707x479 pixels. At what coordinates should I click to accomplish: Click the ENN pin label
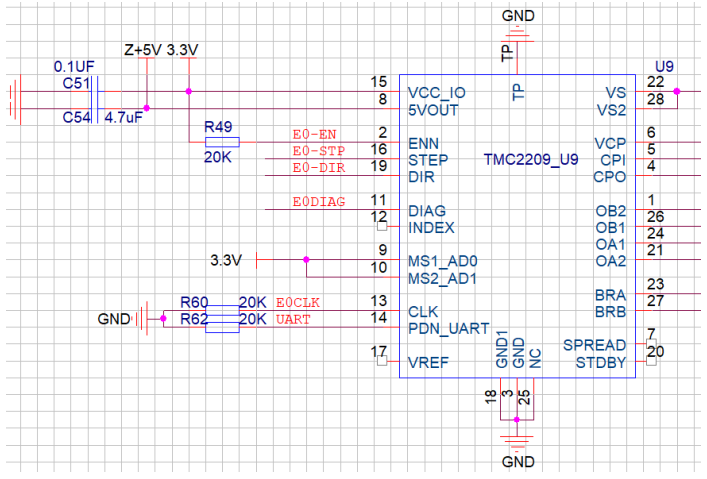423,143
